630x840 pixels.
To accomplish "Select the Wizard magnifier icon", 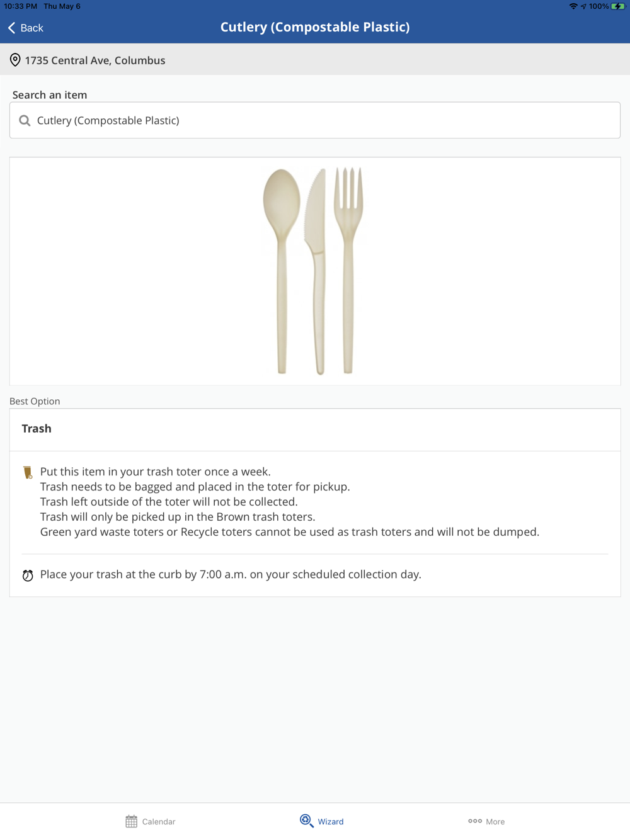I will click(x=306, y=820).
